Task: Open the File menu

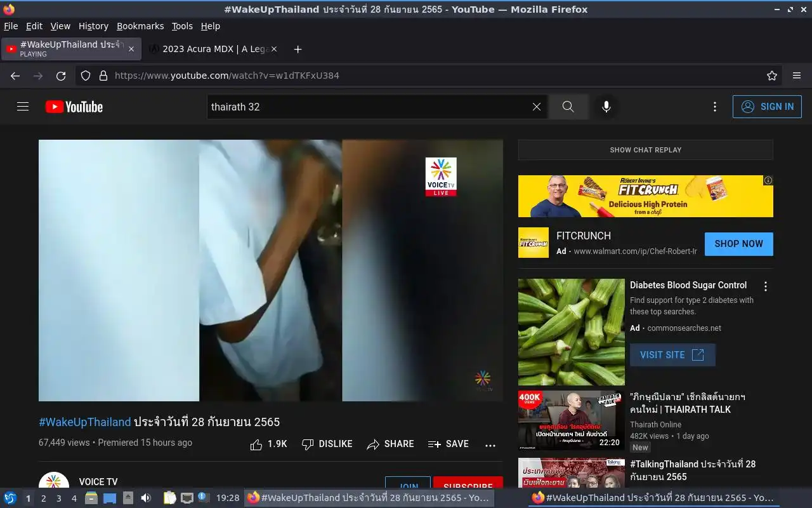Action: tap(11, 26)
